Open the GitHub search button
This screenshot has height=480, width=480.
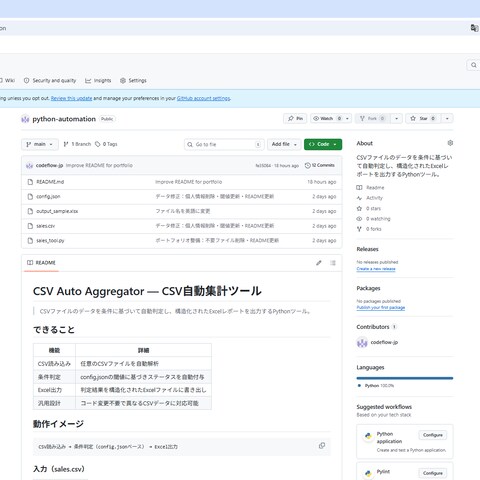pyautogui.click(x=473, y=65)
